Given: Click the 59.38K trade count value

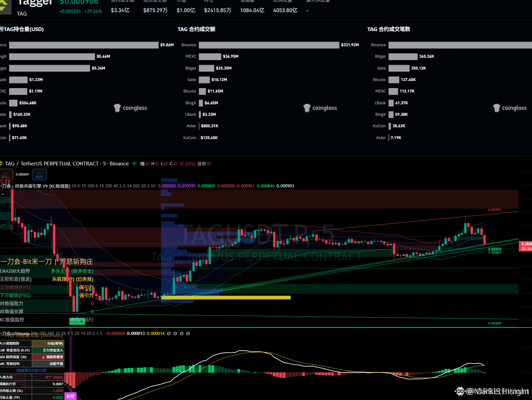Looking at the screenshot, I should click(x=401, y=114).
